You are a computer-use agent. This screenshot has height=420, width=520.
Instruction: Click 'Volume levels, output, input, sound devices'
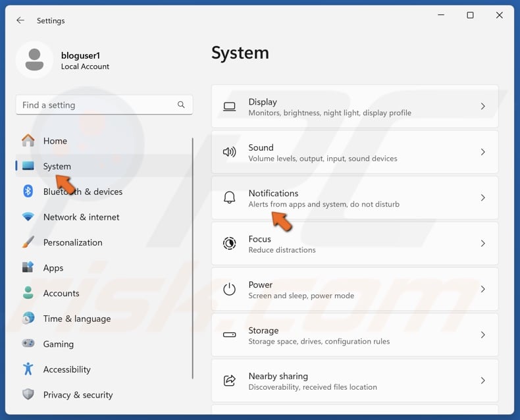[323, 159]
